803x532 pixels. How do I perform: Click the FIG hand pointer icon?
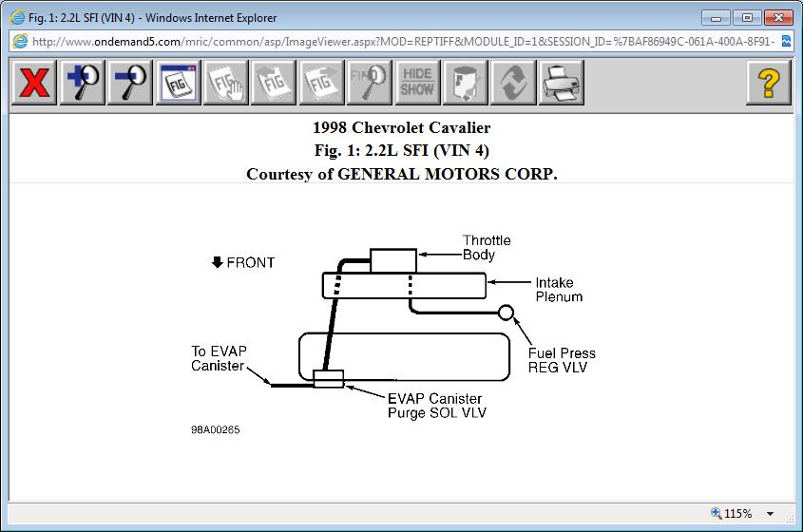[225, 83]
